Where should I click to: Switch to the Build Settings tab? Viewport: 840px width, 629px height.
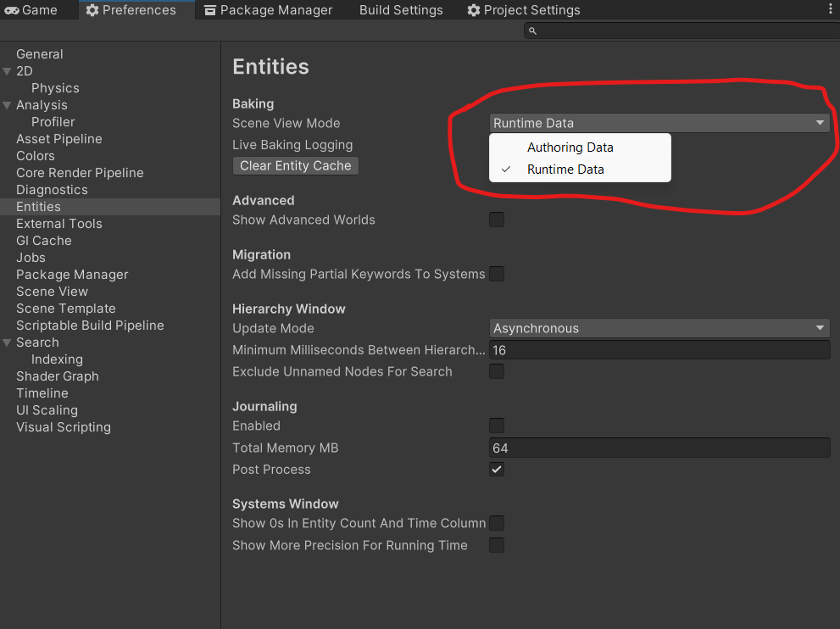tap(401, 10)
